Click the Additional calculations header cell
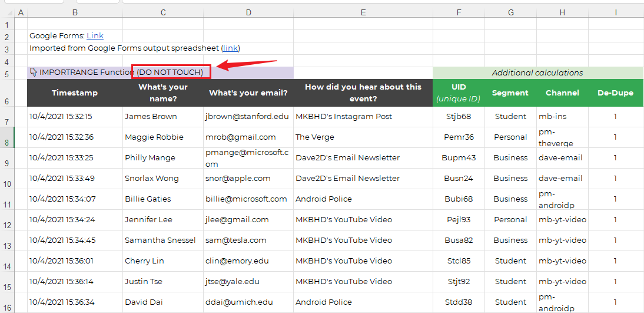 coord(538,73)
